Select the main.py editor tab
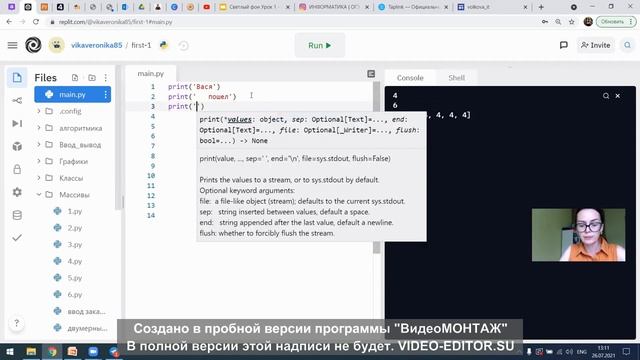This screenshot has height=360, width=640. (x=151, y=73)
